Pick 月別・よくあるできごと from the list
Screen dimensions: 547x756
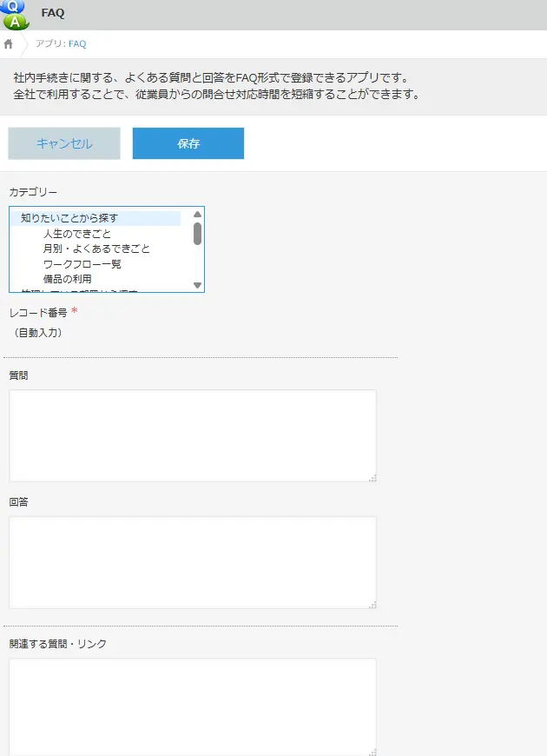pos(96,249)
